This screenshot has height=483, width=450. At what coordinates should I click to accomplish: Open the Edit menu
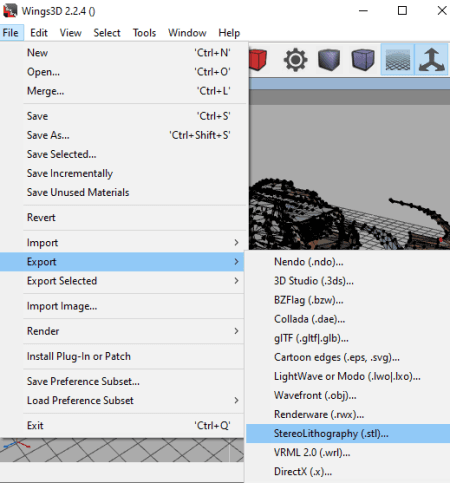click(39, 33)
